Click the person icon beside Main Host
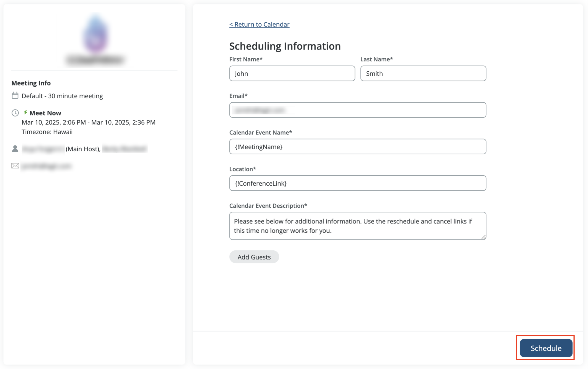The height and width of the screenshot is (369, 588). [15, 149]
